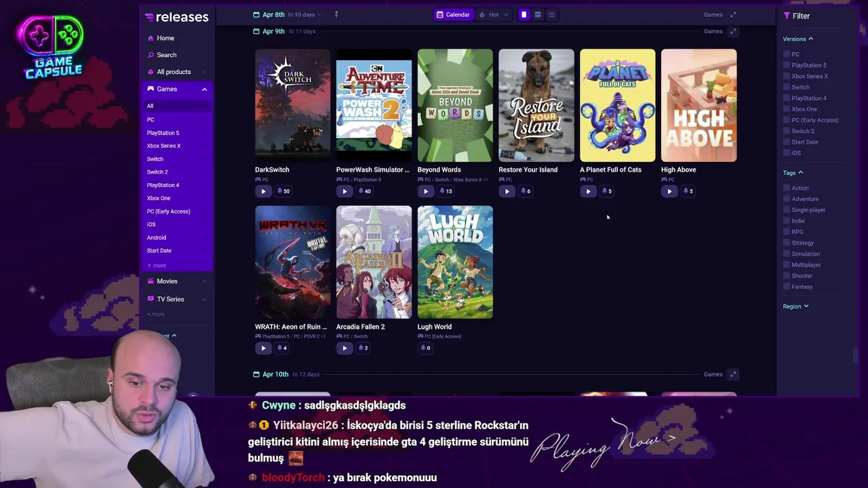Open the Apr 8th date dropdown
The image size is (868, 488).
(288, 14)
